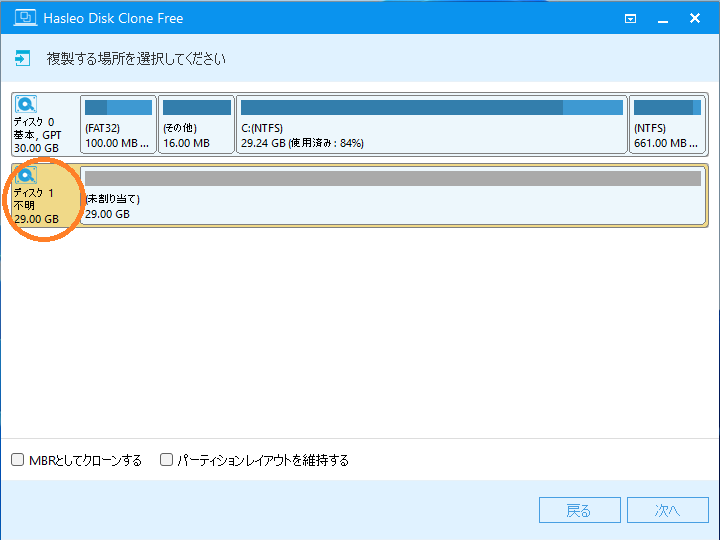Close the Hasleo Disk Clone window
Screen dimensions: 720x540
click(695, 18)
